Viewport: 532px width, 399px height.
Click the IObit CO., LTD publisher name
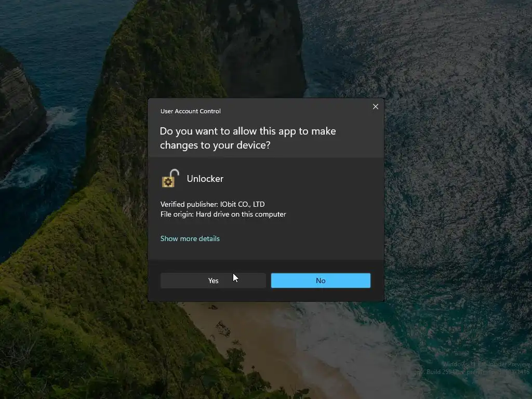coord(242,204)
